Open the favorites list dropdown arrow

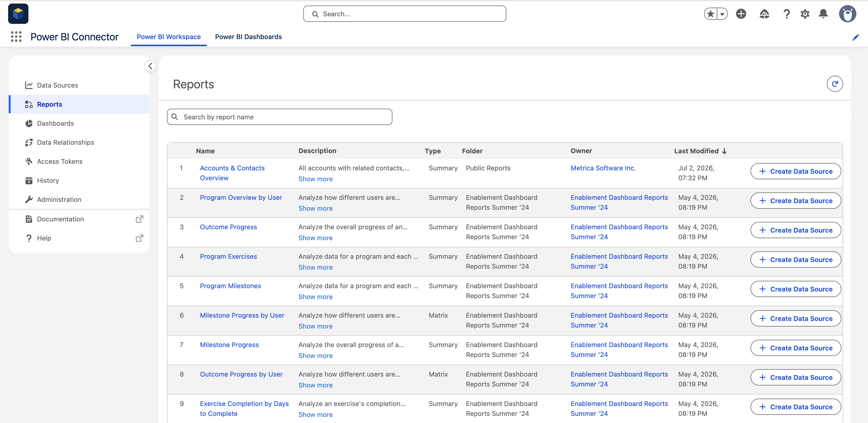point(722,14)
